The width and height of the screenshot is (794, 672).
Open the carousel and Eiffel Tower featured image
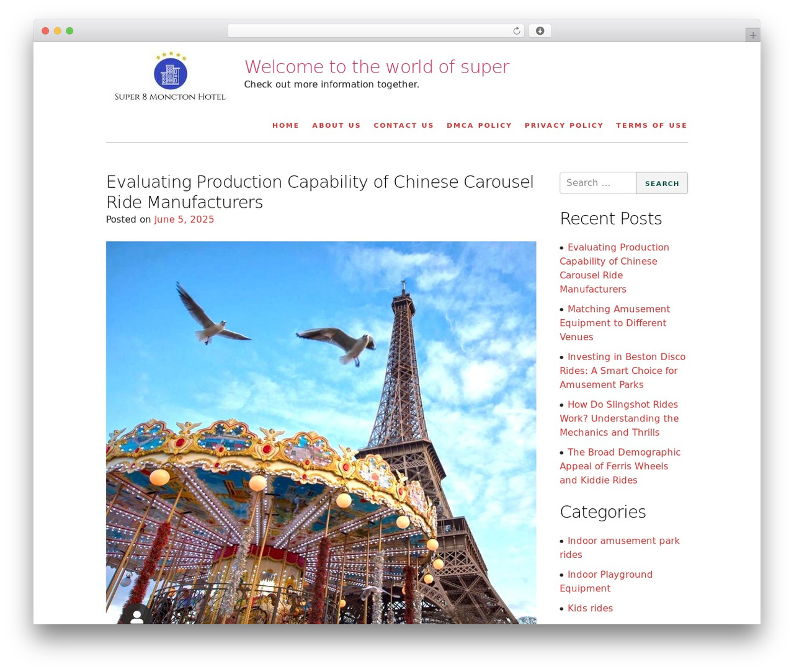click(x=321, y=433)
